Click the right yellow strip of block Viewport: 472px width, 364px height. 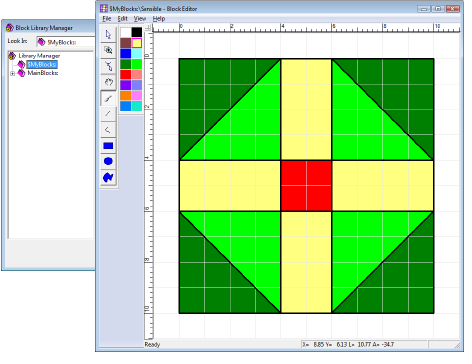tap(383, 186)
